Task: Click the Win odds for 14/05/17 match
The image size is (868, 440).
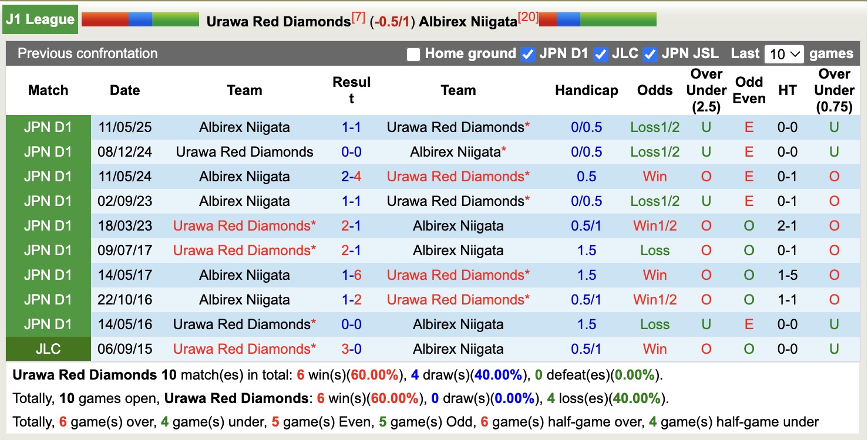Action: click(x=654, y=275)
